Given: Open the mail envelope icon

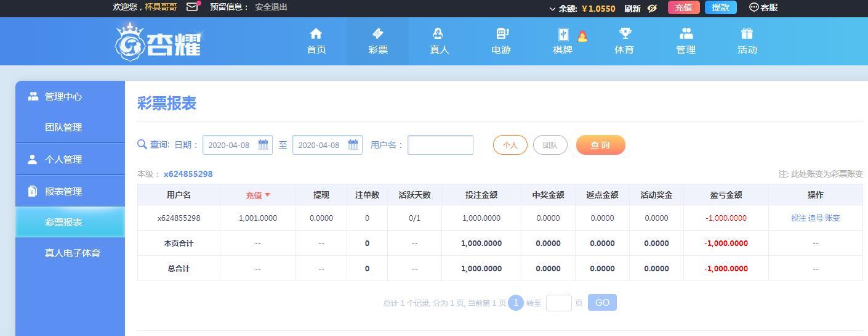Looking at the screenshot, I should [x=192, y=7].
